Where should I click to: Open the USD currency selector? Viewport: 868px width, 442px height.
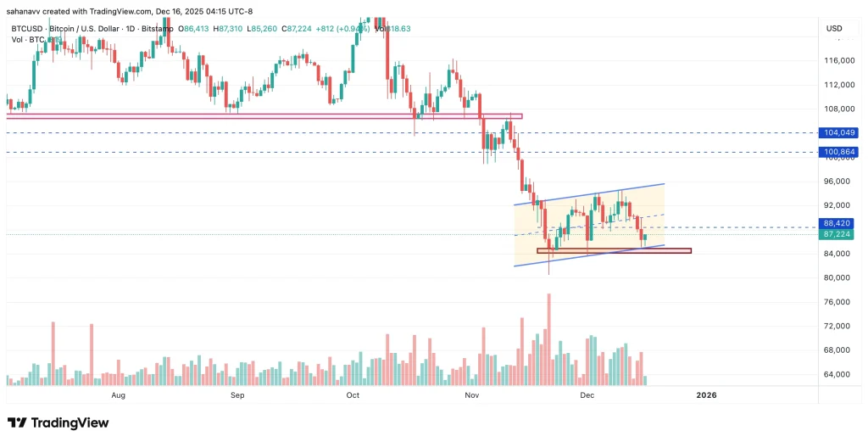coord(834,29)
